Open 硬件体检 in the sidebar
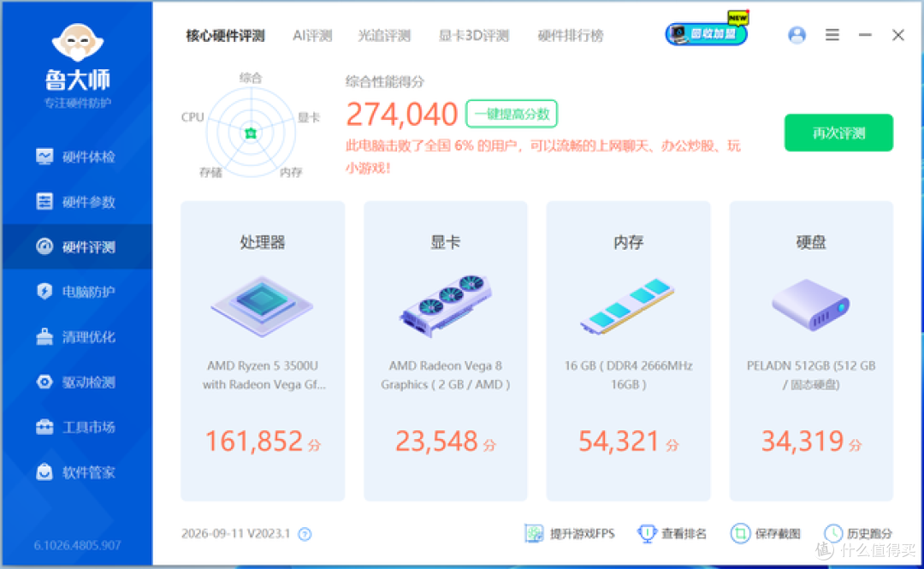This screenshot has height=569, width=924. (x=76, y=157)
